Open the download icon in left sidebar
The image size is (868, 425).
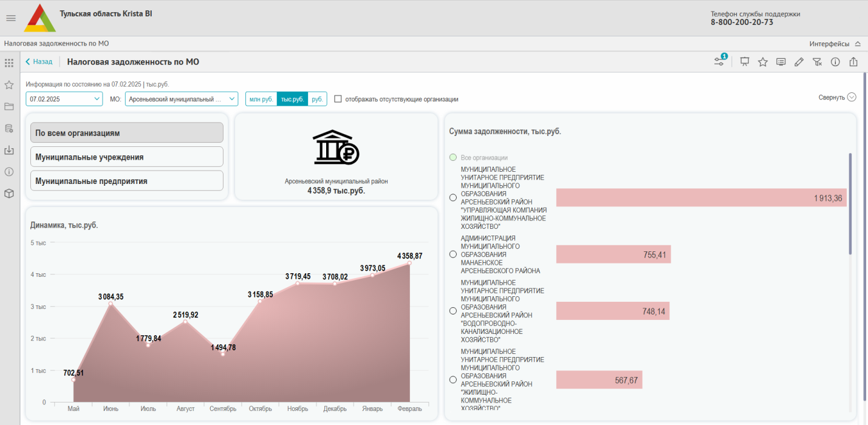9,150
